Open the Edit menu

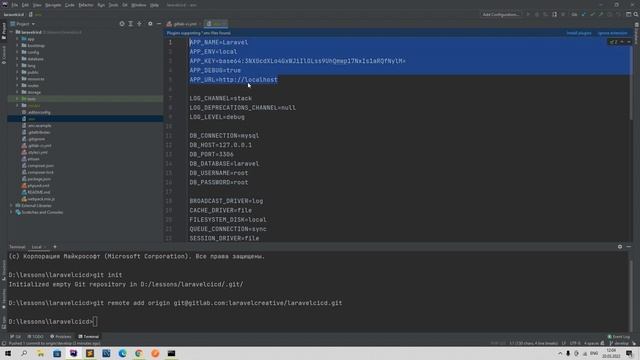(25, 5)
